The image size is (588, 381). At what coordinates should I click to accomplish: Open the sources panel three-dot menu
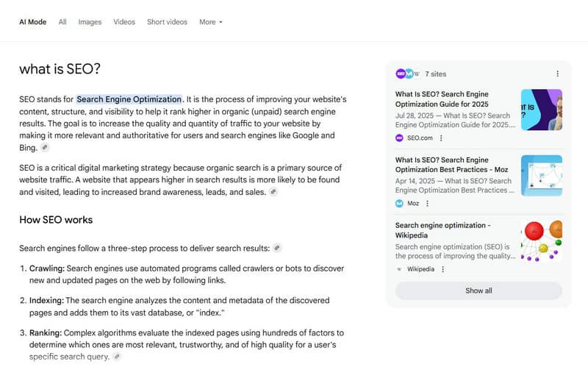pos(557,74)
